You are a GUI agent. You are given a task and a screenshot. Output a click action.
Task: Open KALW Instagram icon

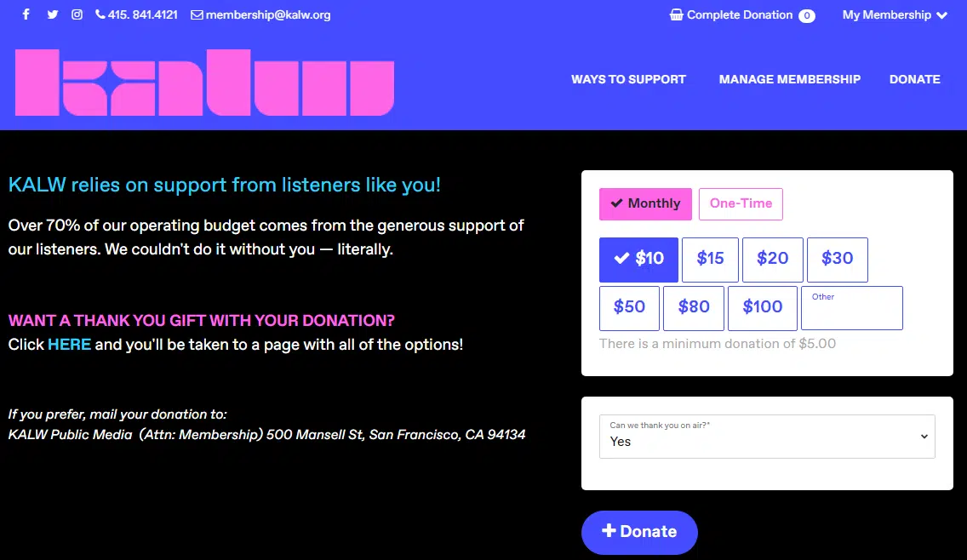tap(77, 14)
